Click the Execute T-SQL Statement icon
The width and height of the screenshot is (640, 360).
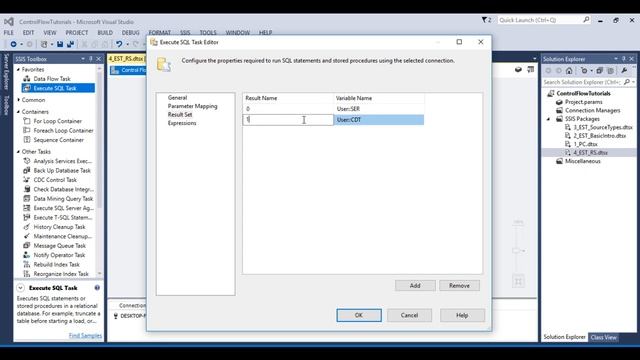(27, 217)
